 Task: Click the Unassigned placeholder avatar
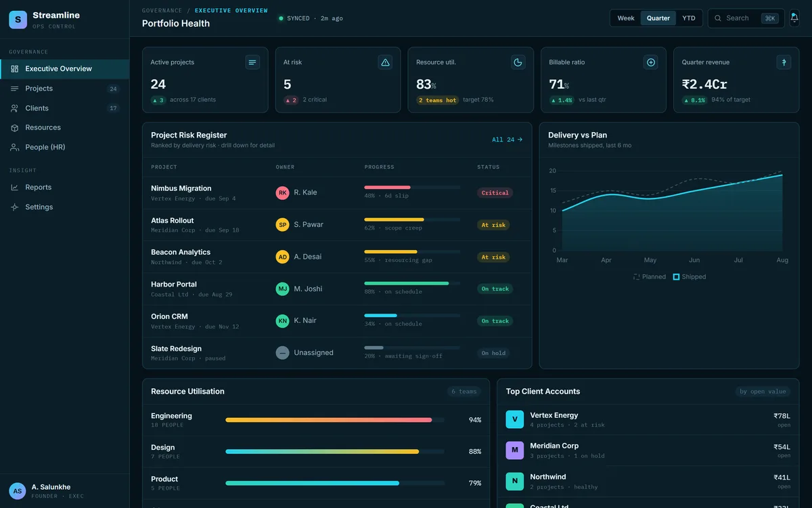pos(282,353)
